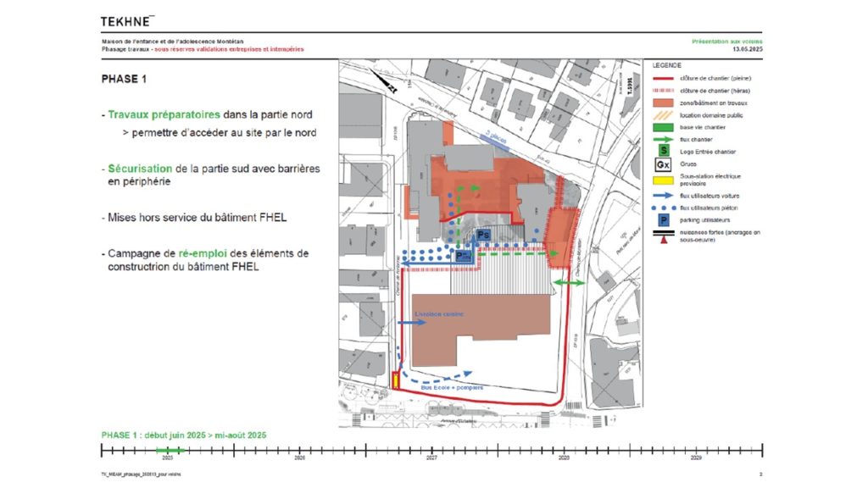The width and height of the screenshot is (868, 488).
Task: Click the 'parking utilisateurs' legend label
Action: click(x=704, y=220)
